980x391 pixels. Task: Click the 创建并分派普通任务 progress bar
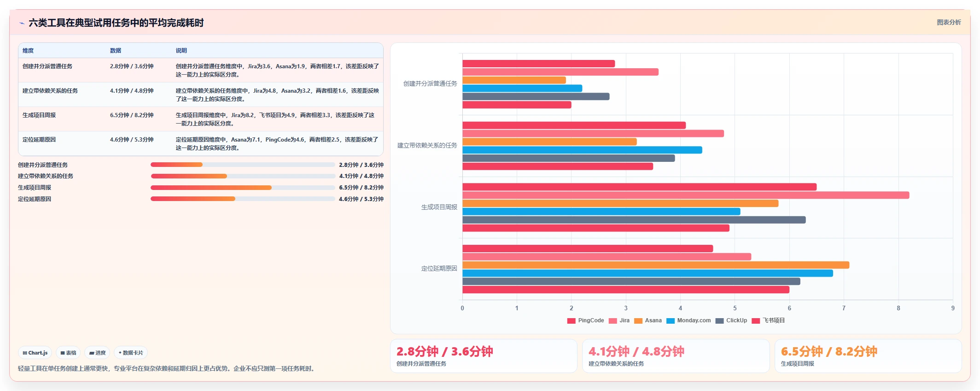tap(243, 165)
